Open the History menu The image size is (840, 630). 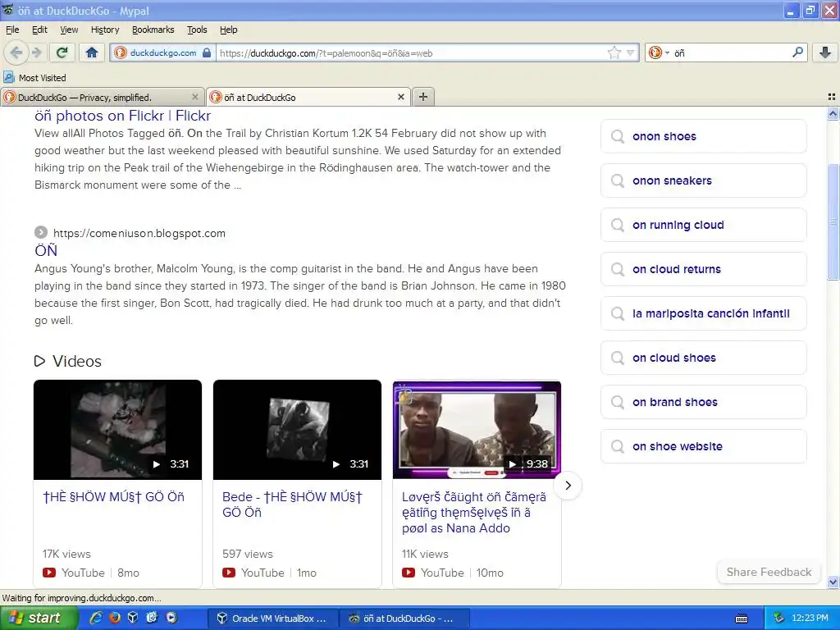(x=105, y=30)
